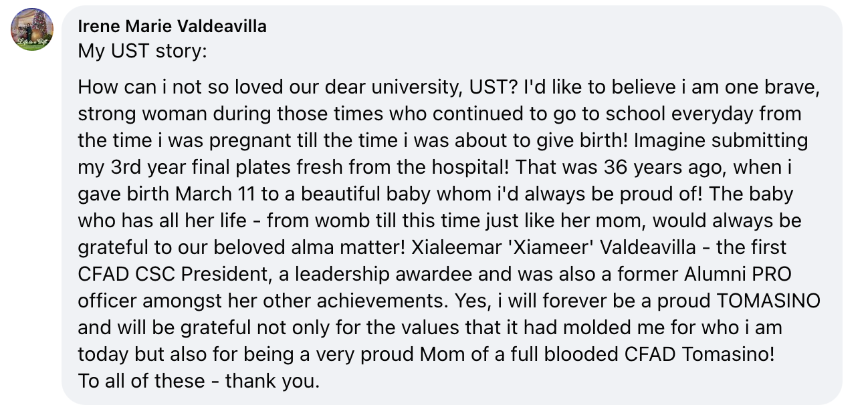Click the commenter name Irene Marie Valdeavilla
The width and height of the screenshot is (868, 409).
[173, 26]
